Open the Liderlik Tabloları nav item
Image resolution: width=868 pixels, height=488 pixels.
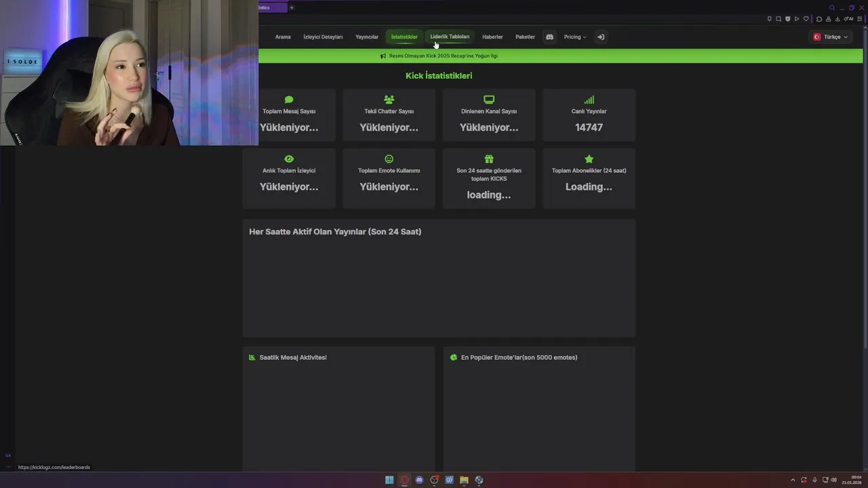click(450, 37)
